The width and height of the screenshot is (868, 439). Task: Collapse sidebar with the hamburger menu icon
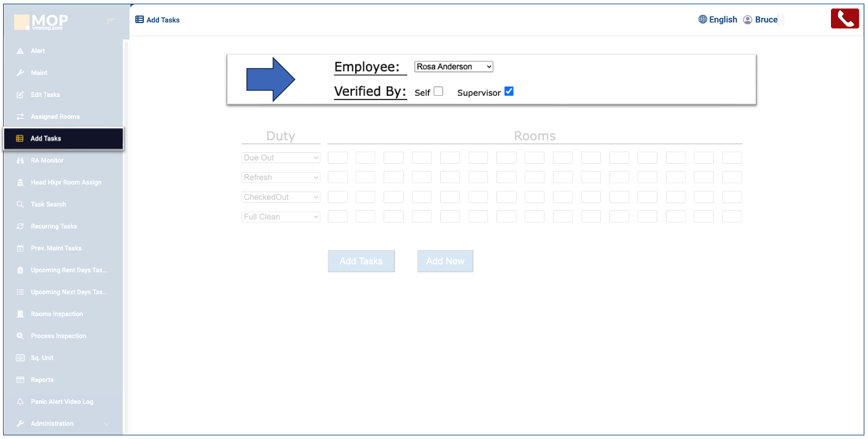coord(110,21)
